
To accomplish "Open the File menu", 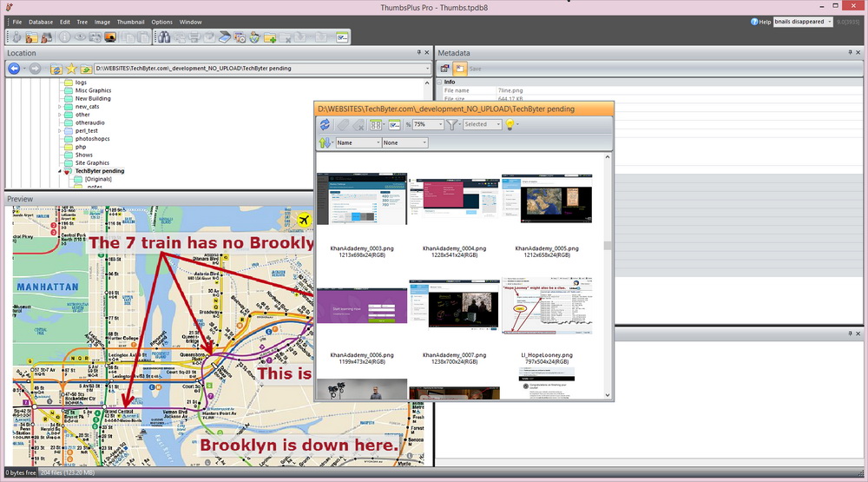I will 17,23.
